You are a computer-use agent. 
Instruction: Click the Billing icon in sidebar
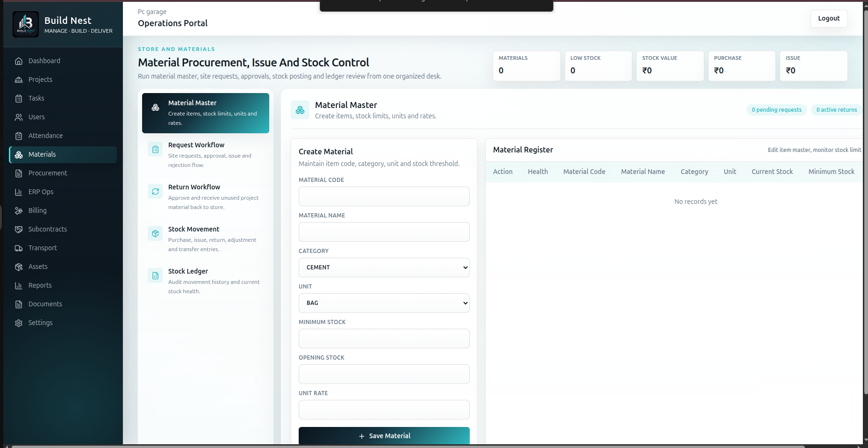(x=19, y=210)
